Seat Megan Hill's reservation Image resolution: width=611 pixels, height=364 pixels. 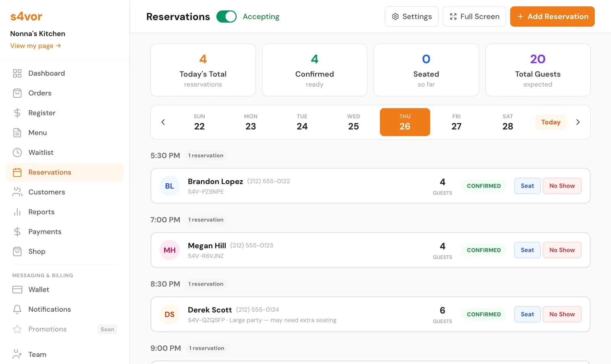(x=527, y=250)
